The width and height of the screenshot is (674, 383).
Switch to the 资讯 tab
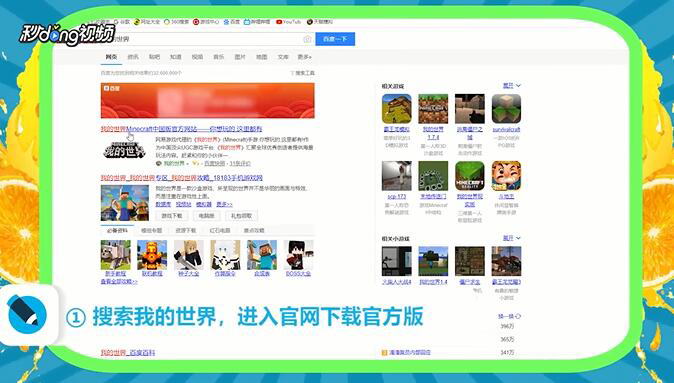coord(133,57)
